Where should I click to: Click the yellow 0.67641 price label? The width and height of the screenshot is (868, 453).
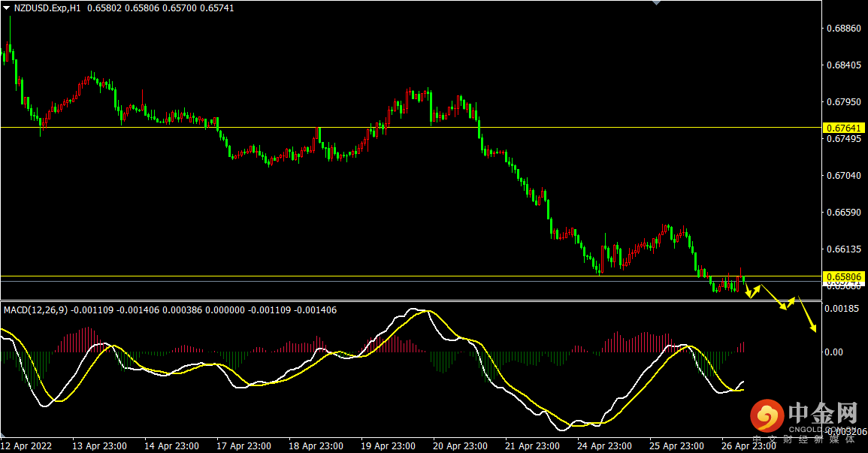coord(844,128)
